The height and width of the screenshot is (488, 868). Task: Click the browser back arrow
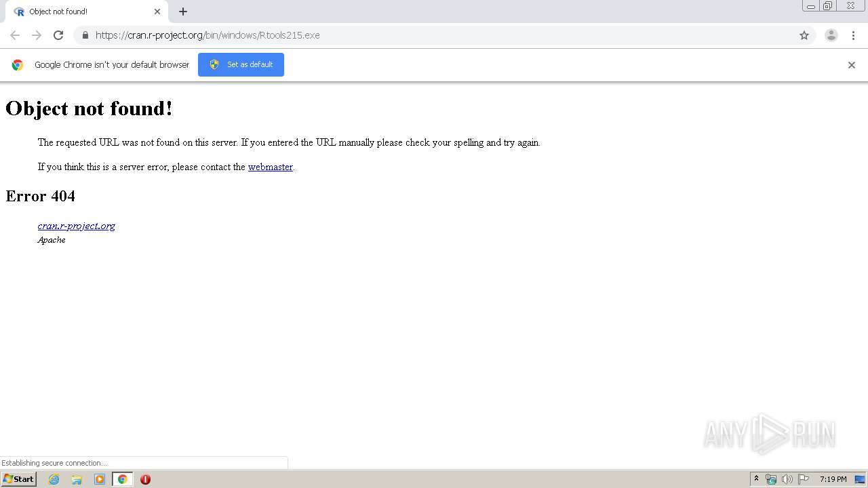[x=15, y=35]
